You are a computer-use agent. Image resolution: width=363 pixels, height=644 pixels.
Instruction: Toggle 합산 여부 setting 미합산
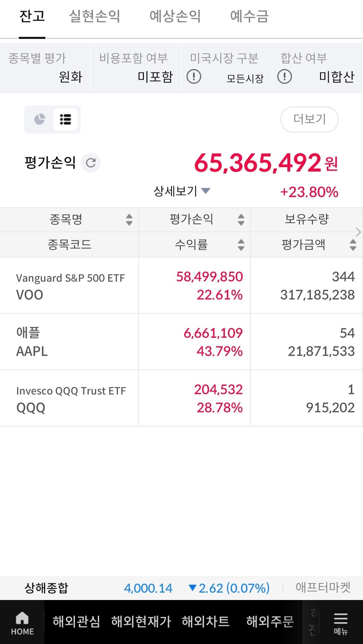pos(336,77)
